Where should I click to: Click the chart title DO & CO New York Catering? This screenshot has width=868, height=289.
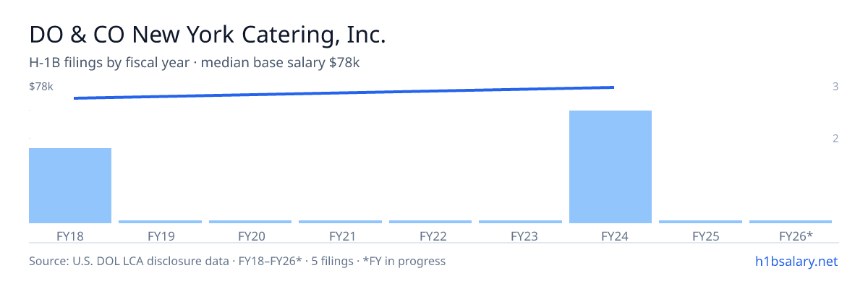pyautogui.click(x=208, y=35)
